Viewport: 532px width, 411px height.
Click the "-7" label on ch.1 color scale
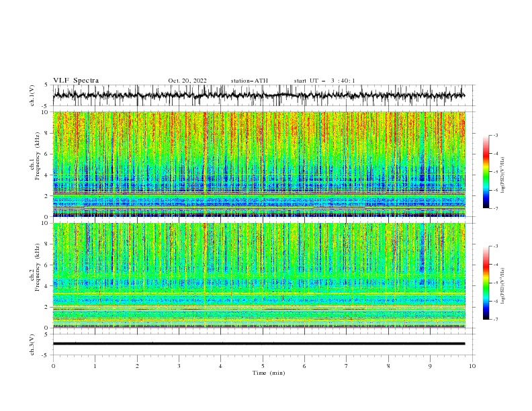(x=496, y=208)
